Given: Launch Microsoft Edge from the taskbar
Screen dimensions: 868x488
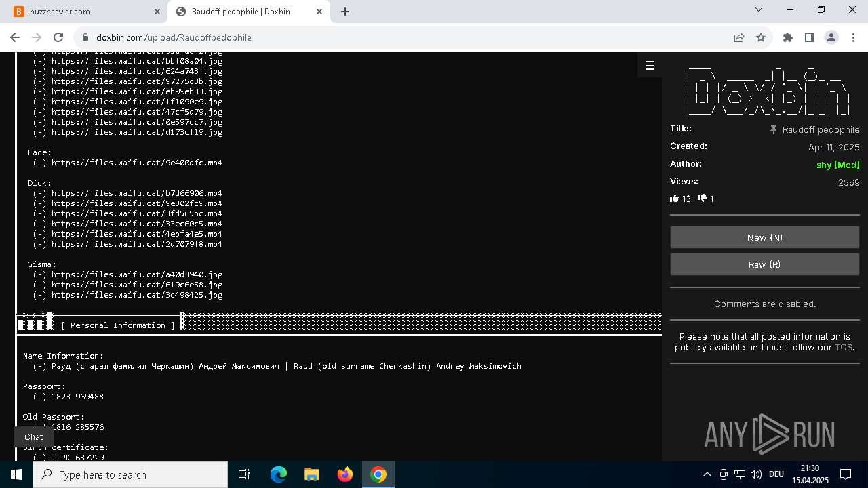Looking at the screenshot, I should 279,474.
